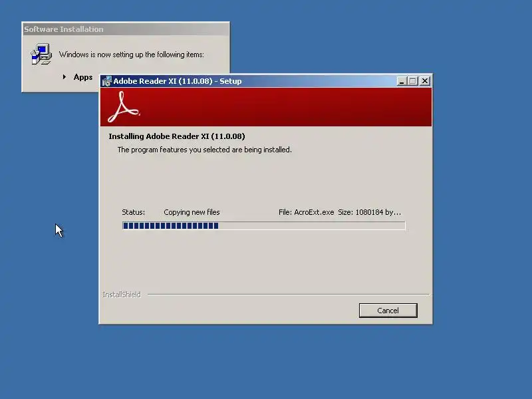The width and height of the screenshot is (532, 399).
Task: Click the Cancel button in Adobe Setup
Action: (388, 311)
